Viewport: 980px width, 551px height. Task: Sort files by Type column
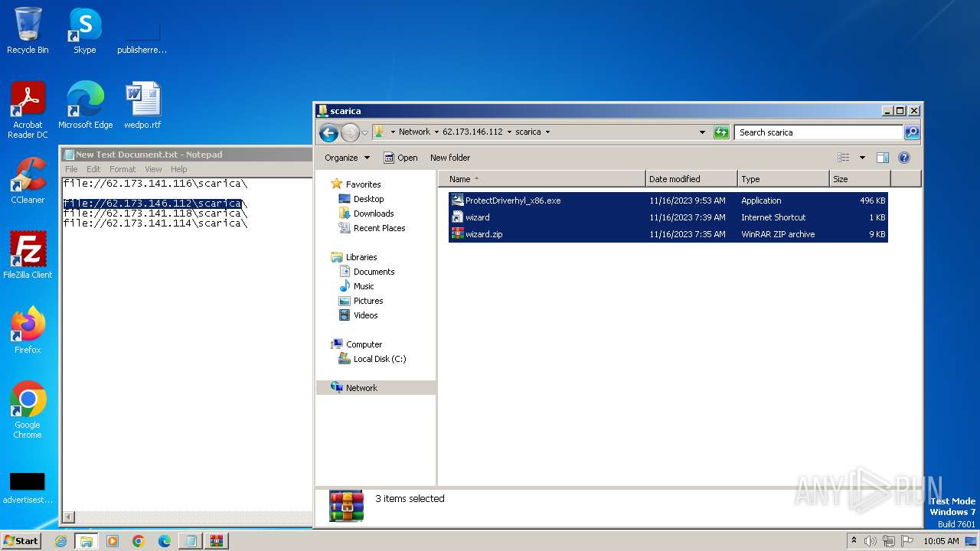(x=783, y=179)
